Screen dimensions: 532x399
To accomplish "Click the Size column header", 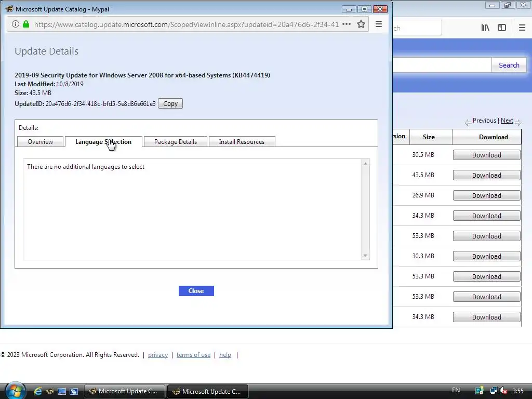I will [x=429, y=137].
